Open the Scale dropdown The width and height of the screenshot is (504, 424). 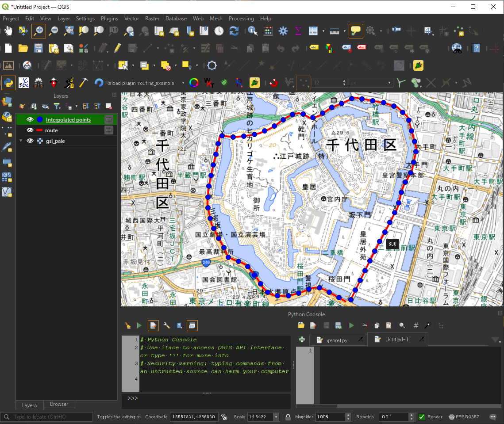(276, 416)
